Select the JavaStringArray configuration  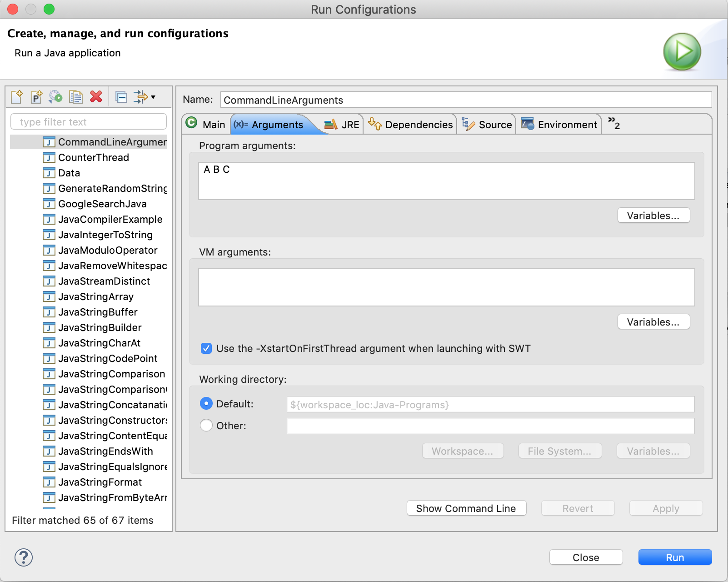tap(88, 296)
